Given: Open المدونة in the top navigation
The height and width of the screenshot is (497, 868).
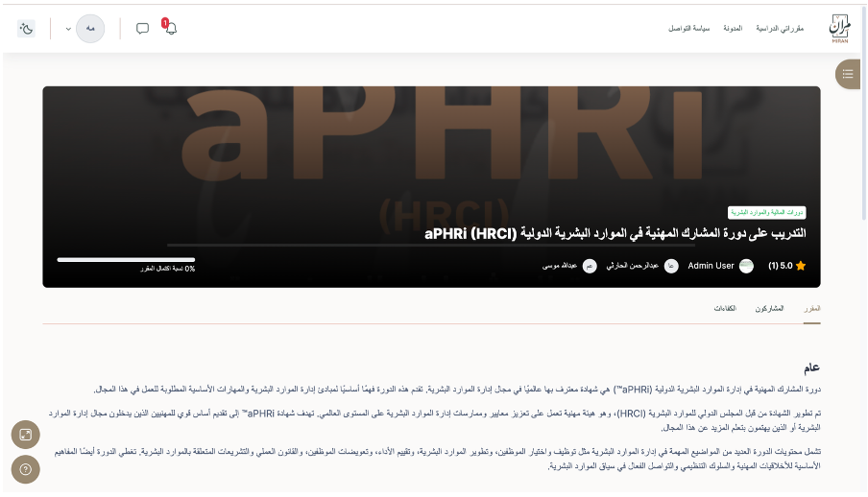Looking at the screenshot, I should [x=733, y=29].
